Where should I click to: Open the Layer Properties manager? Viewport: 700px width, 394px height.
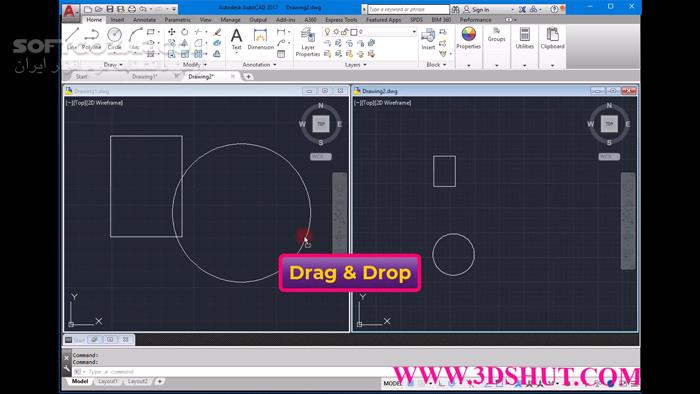pyautogui.click(x=308, y=42)
